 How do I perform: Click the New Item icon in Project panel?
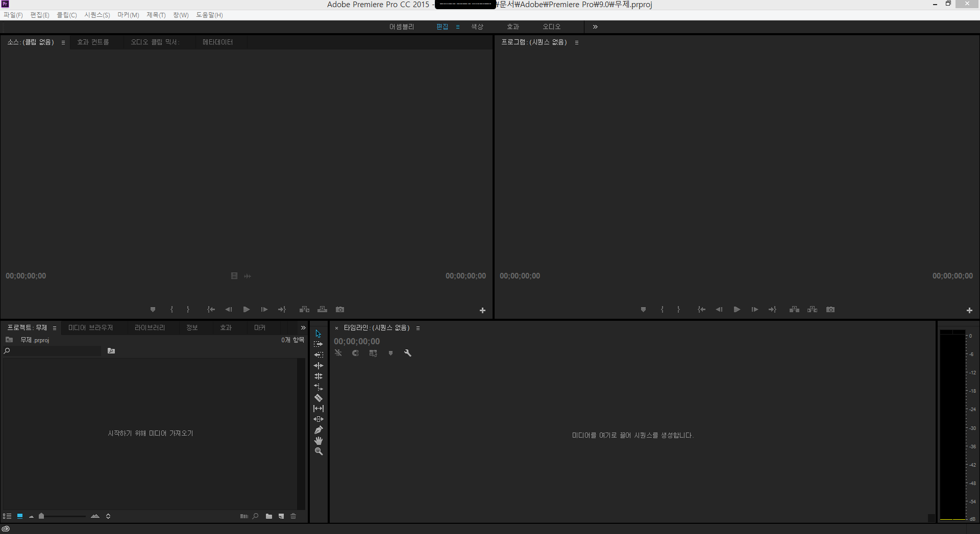pyautogui.click(x=281, y=516)
